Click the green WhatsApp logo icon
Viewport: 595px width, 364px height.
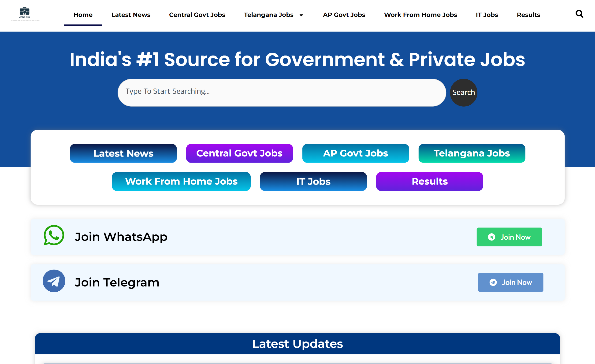(54, 235)
